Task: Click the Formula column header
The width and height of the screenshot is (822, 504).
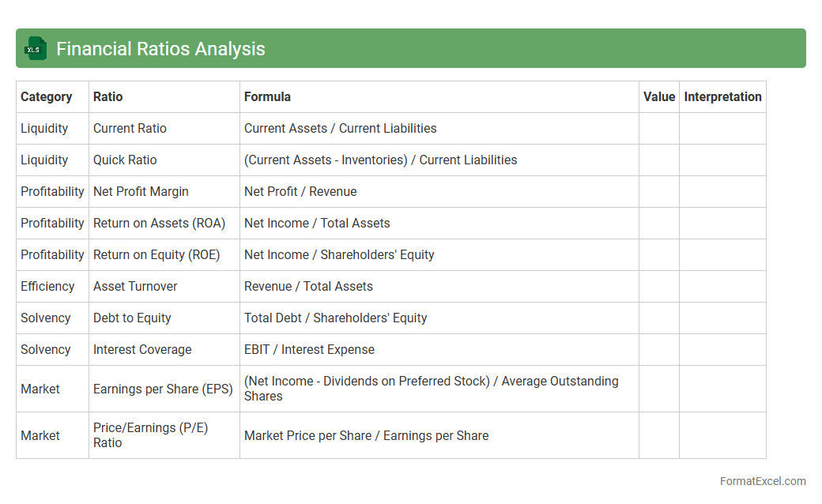Action: (x=267, y=97)
